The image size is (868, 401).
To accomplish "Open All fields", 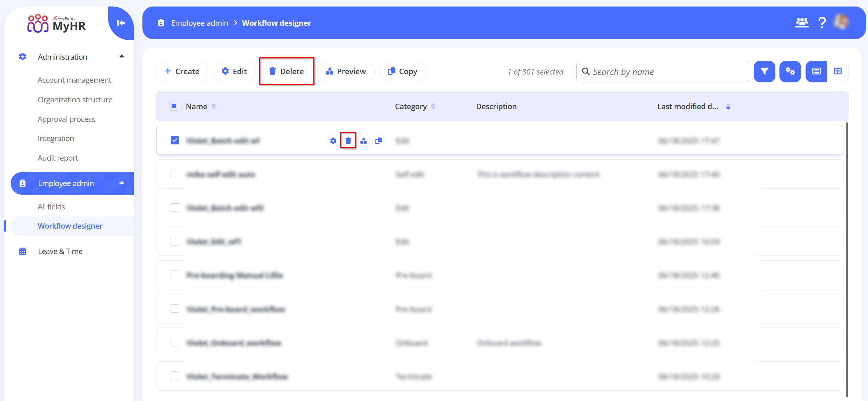I will point(51,207).
